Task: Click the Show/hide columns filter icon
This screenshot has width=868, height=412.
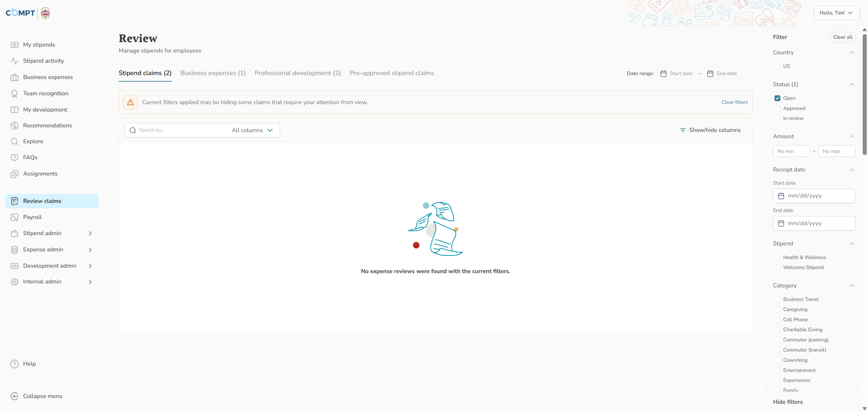Action: coord(682,130)
